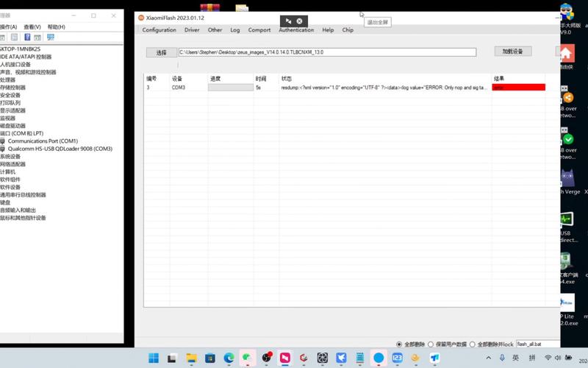
Task: Click the 5s time cell
Action: (258, 87)
